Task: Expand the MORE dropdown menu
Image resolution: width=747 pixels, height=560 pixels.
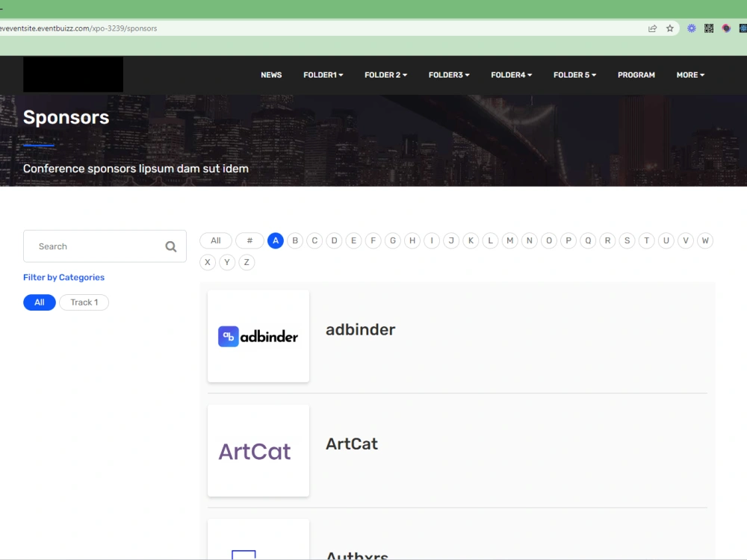Action: point(690,75)
